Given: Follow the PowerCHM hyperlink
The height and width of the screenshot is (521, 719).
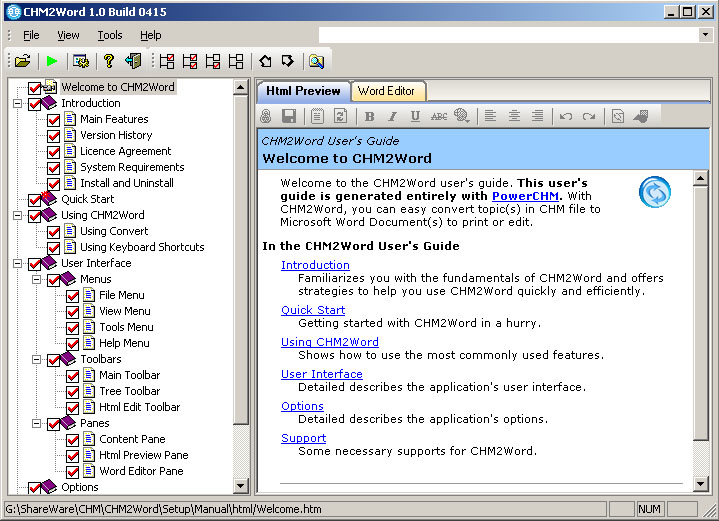Looking at the screenshot, I should click(x=525, y=196).
